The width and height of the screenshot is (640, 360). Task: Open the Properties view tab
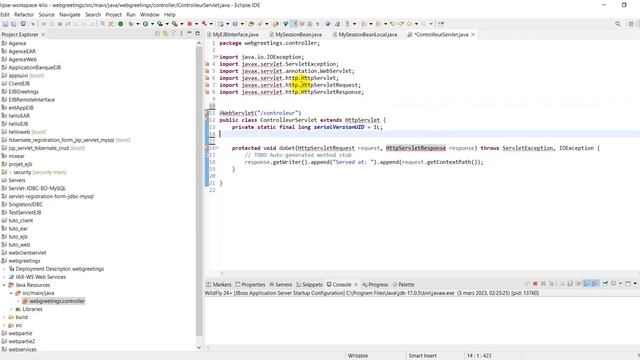[x=250, y=284]
